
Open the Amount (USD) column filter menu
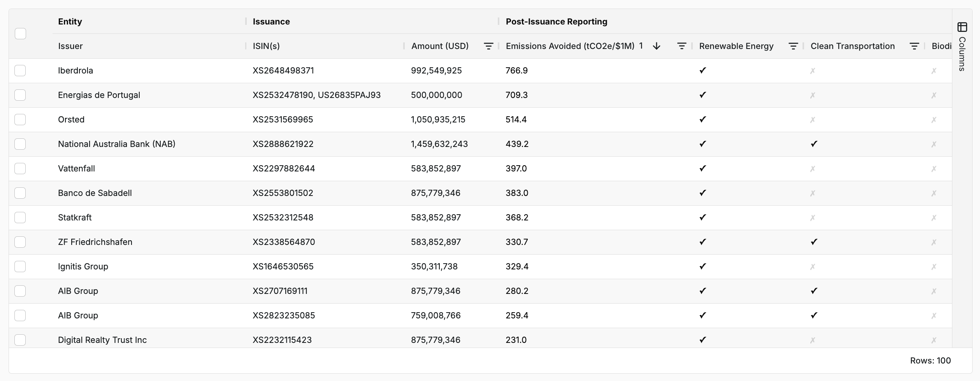488,46
